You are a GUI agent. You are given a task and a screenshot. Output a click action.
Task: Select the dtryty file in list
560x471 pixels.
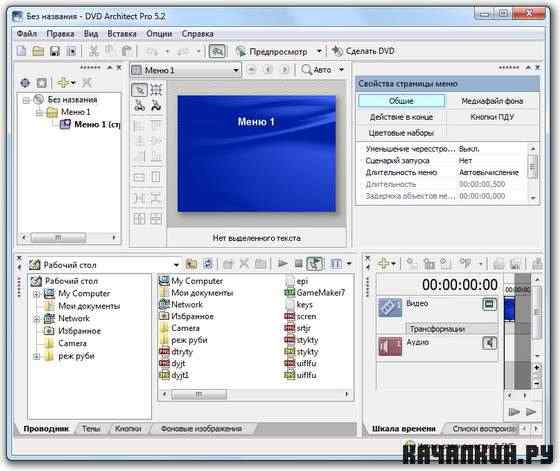point(176,352)
